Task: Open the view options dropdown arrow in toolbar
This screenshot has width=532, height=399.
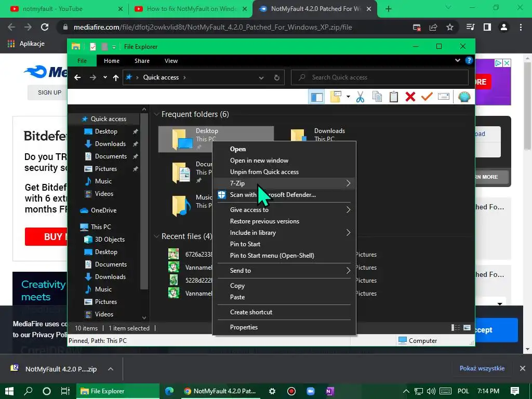Action: pyautogui.click(x=348, y=97)
